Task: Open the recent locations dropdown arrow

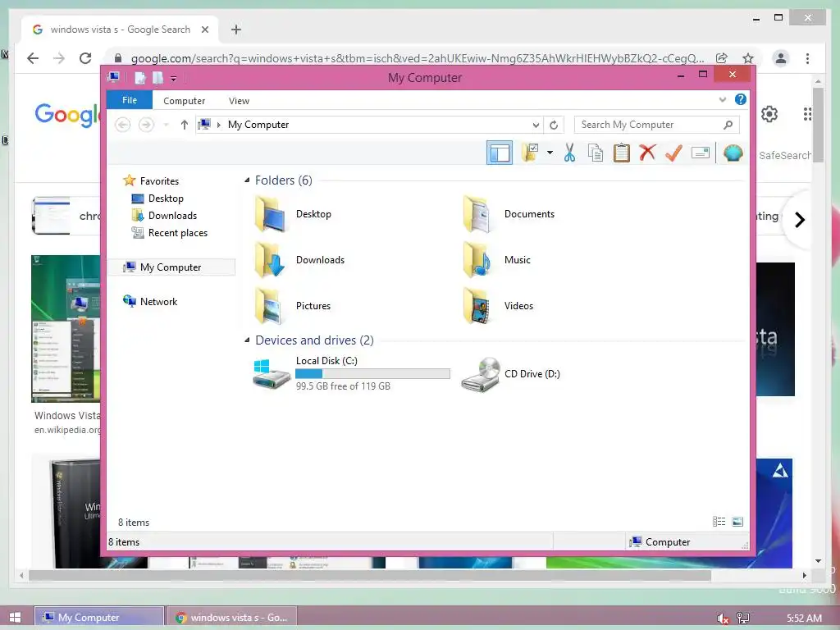Action: [166, 125]
